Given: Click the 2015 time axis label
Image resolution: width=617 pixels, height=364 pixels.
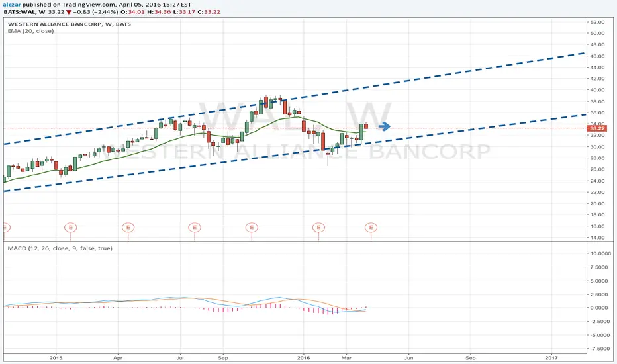Looking at the screenshot, I should click(56, 358).
